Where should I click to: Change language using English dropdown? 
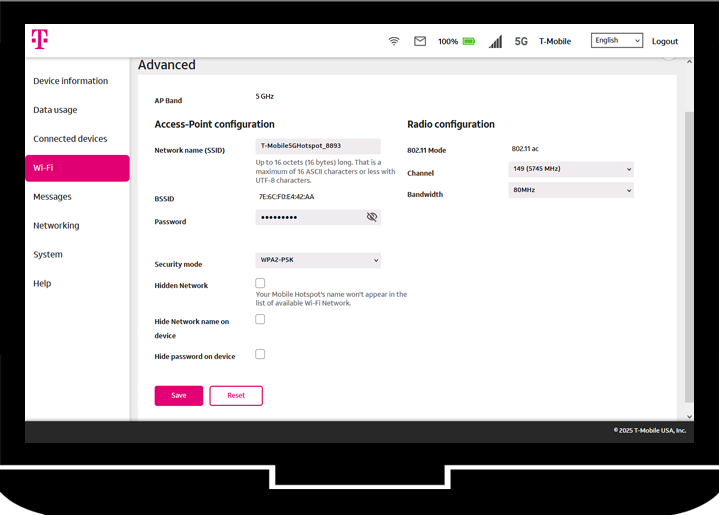(616, 41)
